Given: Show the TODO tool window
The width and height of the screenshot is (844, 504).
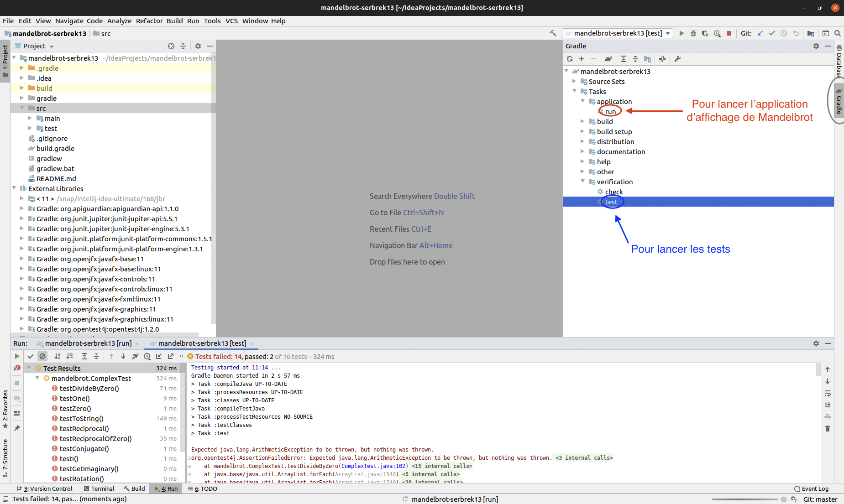Looking at the screenshot, I should coord(203,488).
